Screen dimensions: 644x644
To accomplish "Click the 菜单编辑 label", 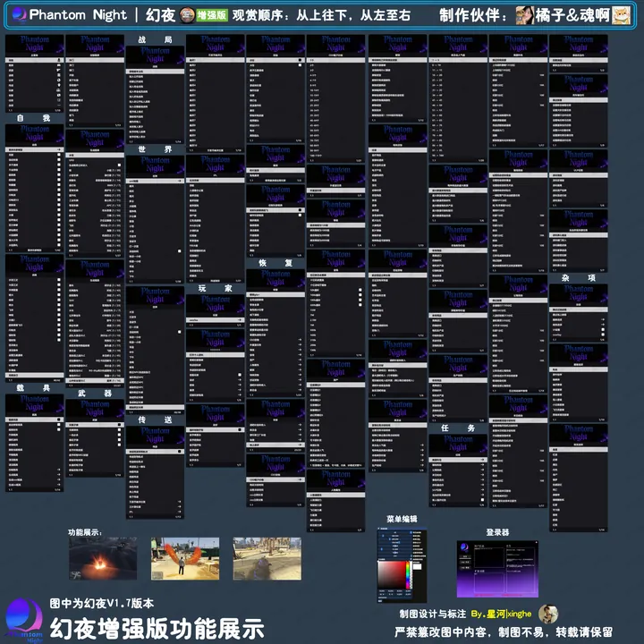I will click(402, 519).
